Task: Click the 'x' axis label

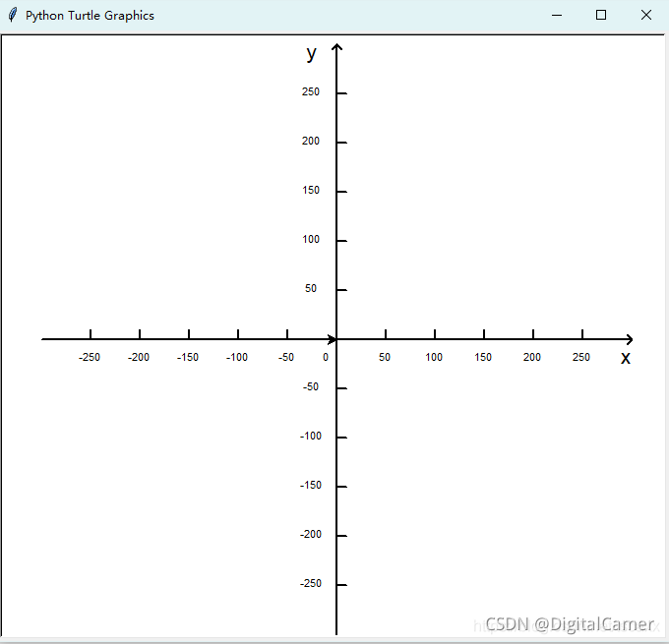Action: 626,358
